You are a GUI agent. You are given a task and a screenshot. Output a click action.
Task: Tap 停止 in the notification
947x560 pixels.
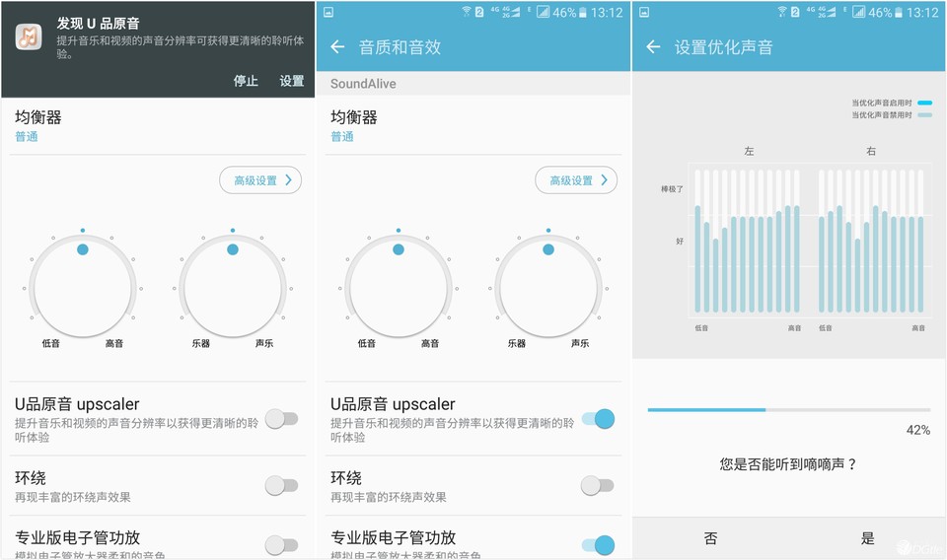tap(246, 81)
